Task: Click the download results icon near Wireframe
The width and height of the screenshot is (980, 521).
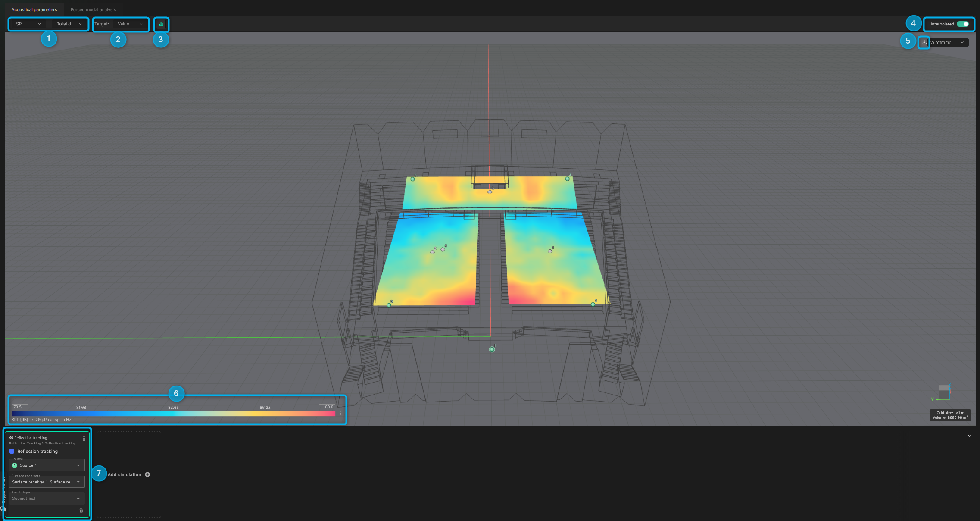Action: click(x=924, y=42)
